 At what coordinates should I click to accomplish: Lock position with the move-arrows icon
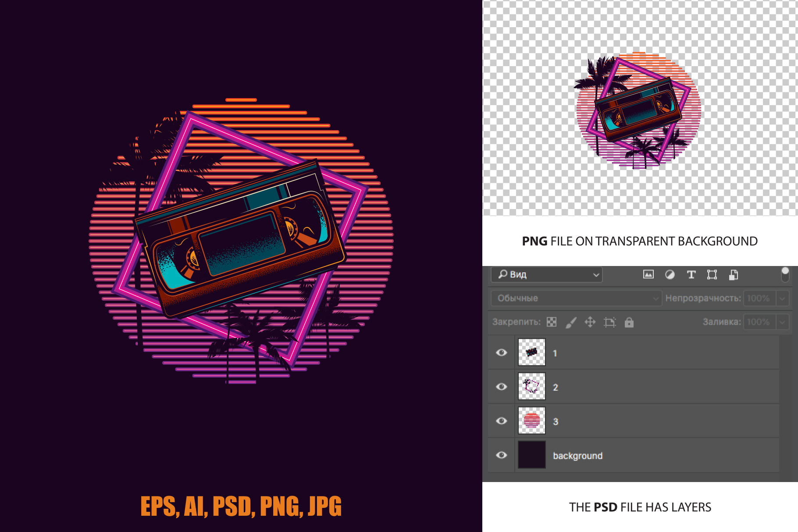(x=590, y=322)
